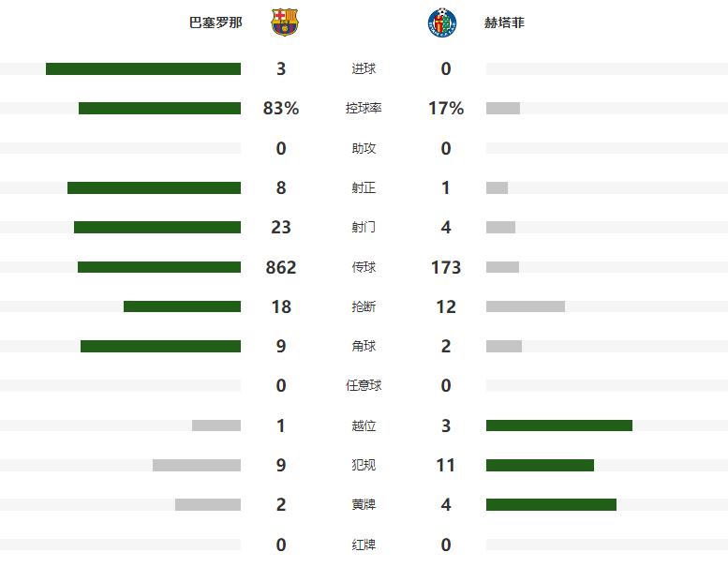Open the 赫塔菲 team name link
The image size is (728, 582).
coord(504,22)
